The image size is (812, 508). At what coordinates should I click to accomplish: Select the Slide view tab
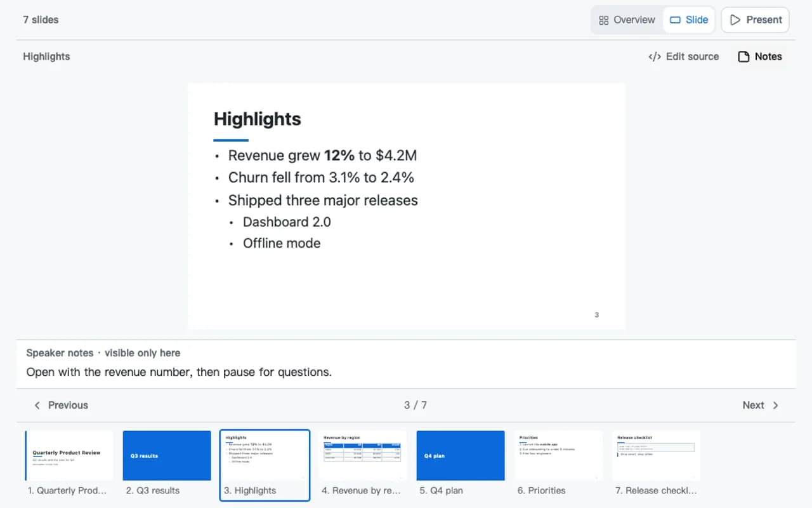[x=689, y=20]
